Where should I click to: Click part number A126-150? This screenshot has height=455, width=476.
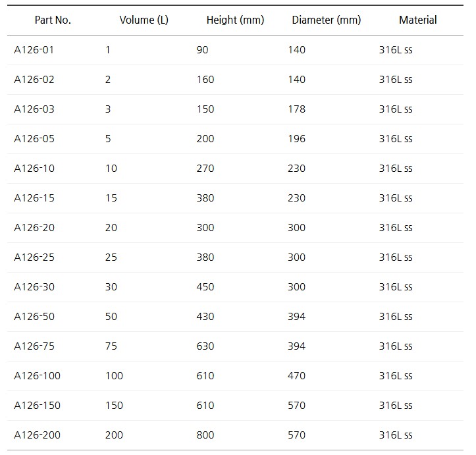pyautogui.click(x=37, y=406)
